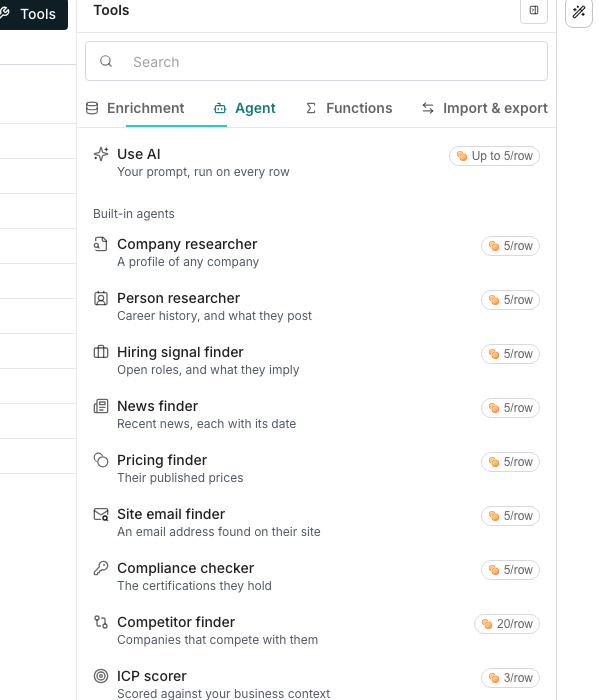Click Site email finder's 5/row badge
This screenshot has width=600, height=700.
click(510, 516)
